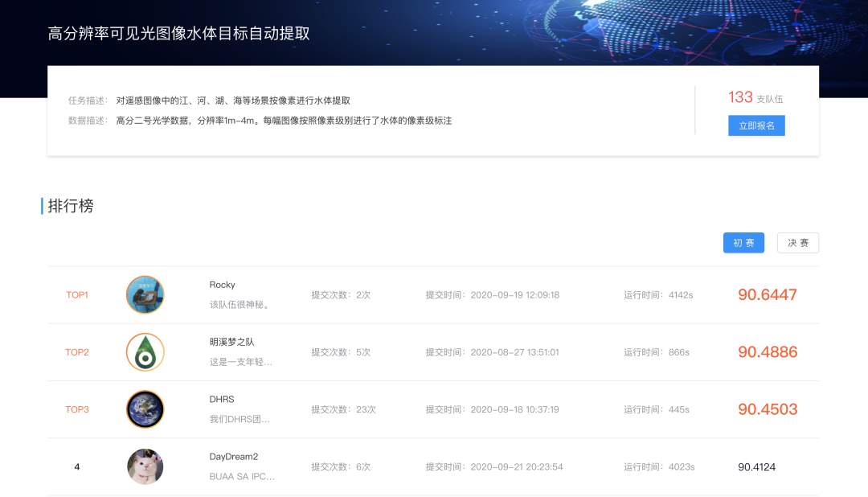Click 提交次数：2次 for Rocky
The height and width of the screenshot is (497, 868).
click(x=341, y=295)
